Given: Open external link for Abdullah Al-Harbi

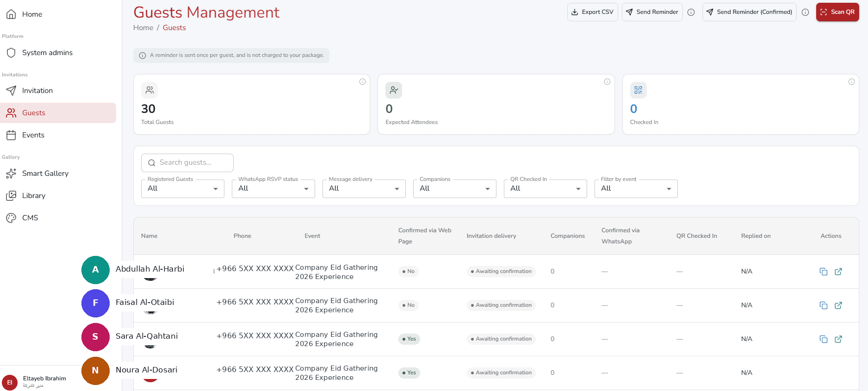Looking at the screenshot, I should pyautogui.click(x=838, y=272).
